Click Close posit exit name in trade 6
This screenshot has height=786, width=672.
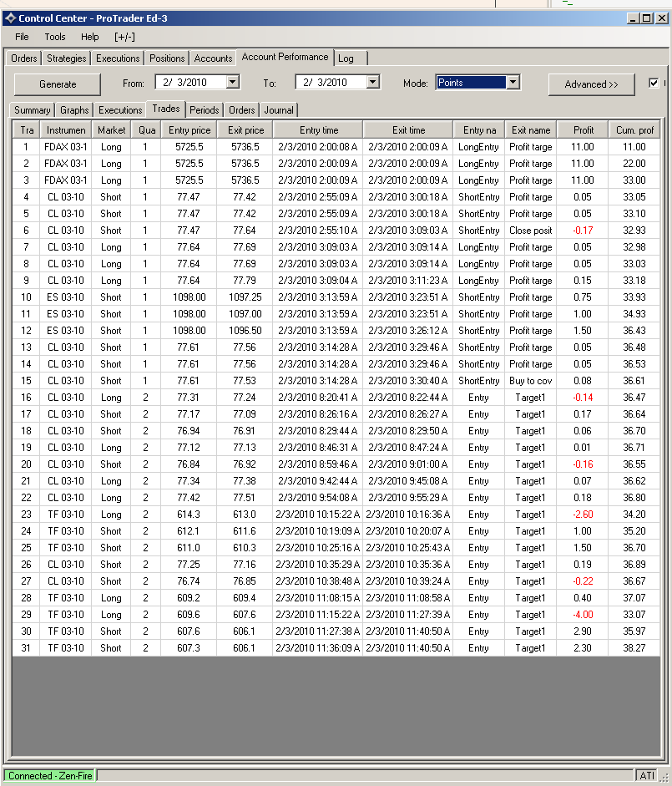pyautogui.click(x=531, y=231)
